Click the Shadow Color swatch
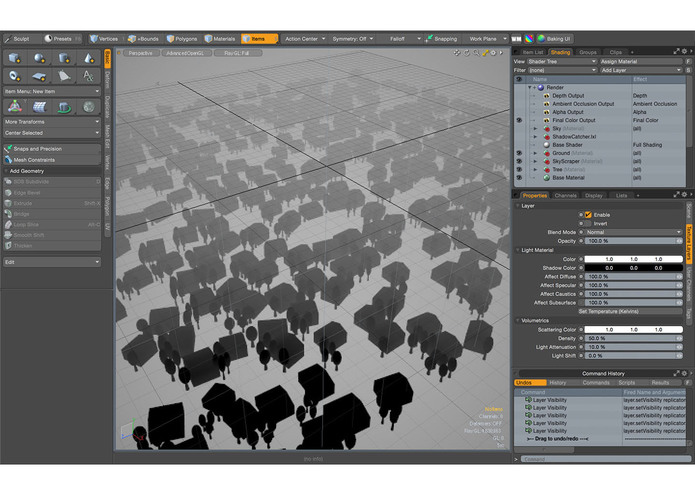The height and width of the screenshot is (494, 695). coord(633,268)
